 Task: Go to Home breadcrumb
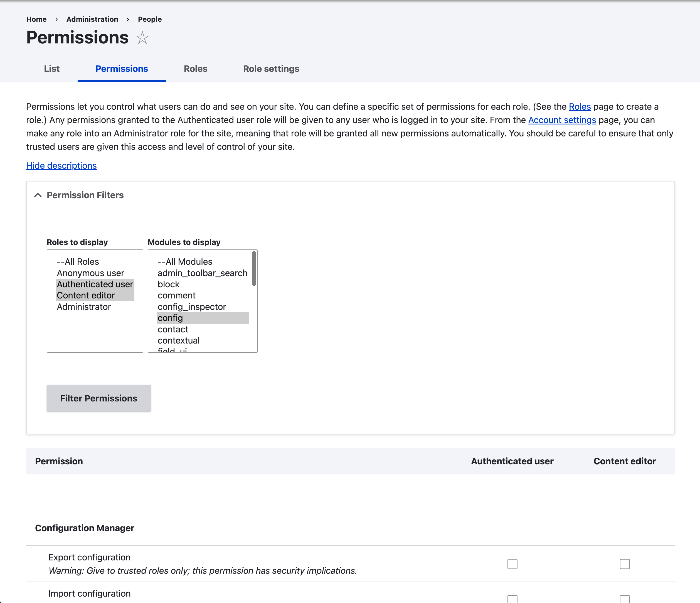[36, 19]
